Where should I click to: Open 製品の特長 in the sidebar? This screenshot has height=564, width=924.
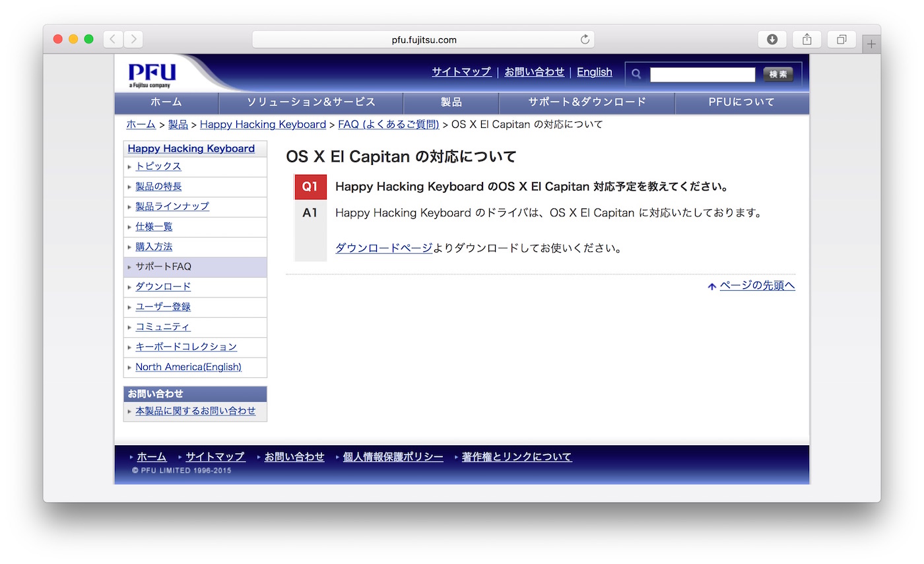click(x=158, y=187)
